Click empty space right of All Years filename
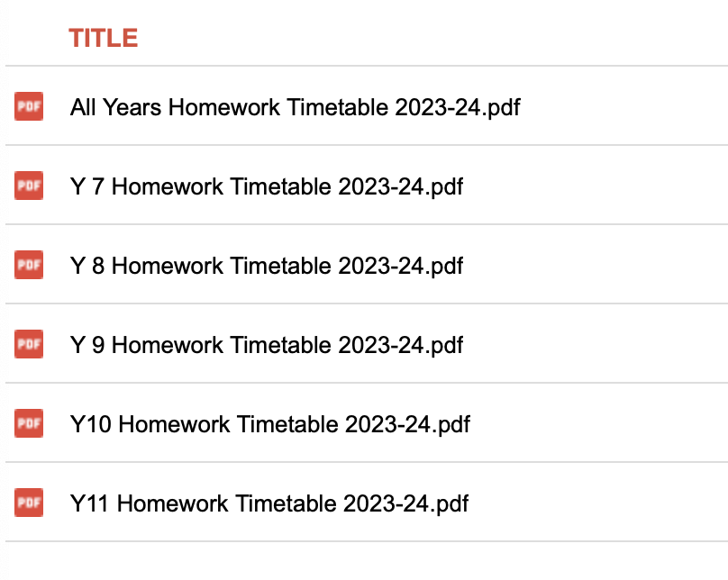This screenshot has height=580, width=728. [x=624, y=106]
